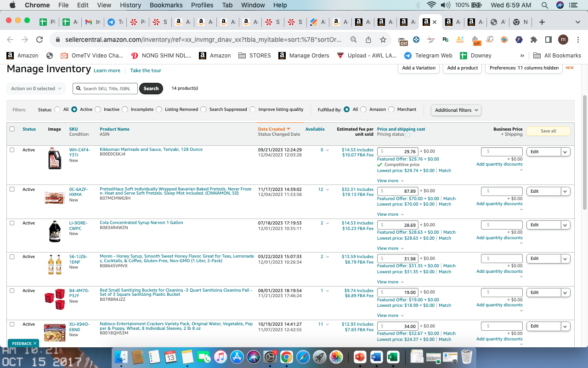Sort by the Date Created column

click(x=274, y=129)
